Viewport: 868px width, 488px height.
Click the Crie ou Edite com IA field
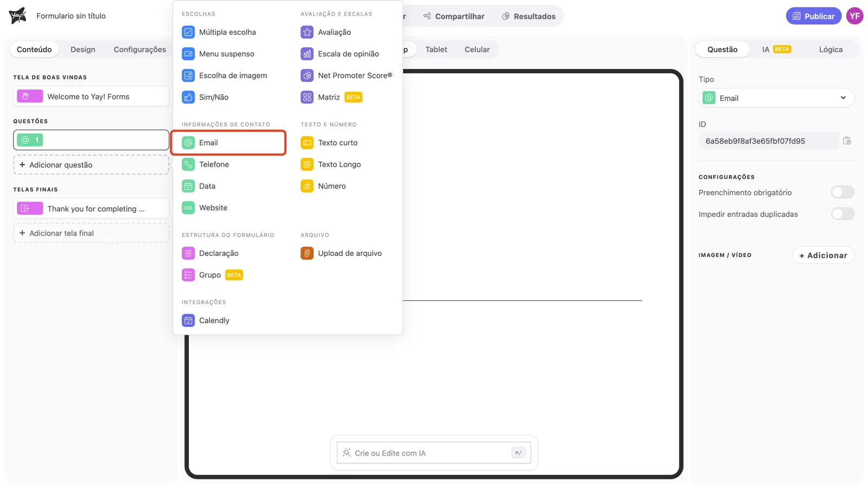tap(433, 453)
